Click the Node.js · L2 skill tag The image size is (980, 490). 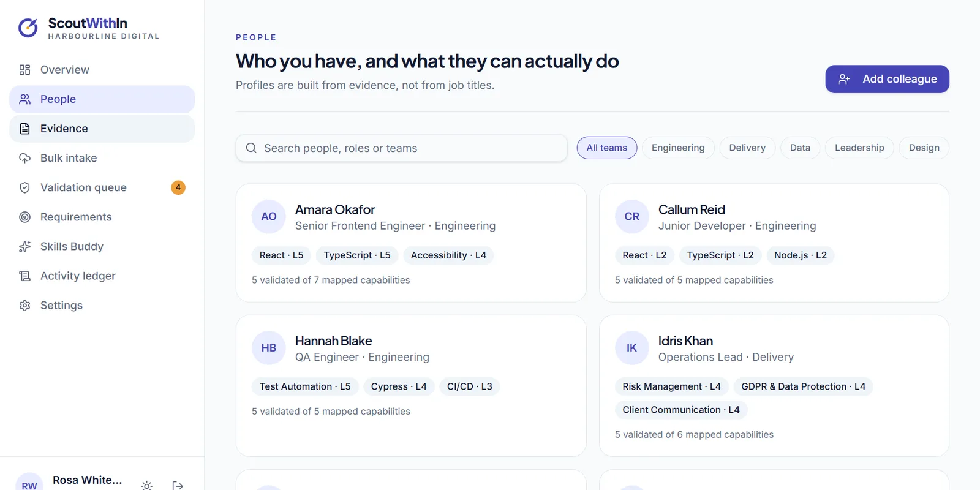801,255
